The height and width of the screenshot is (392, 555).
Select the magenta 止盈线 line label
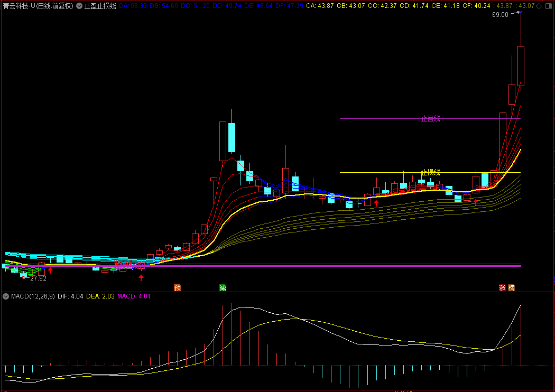[430, 118]
